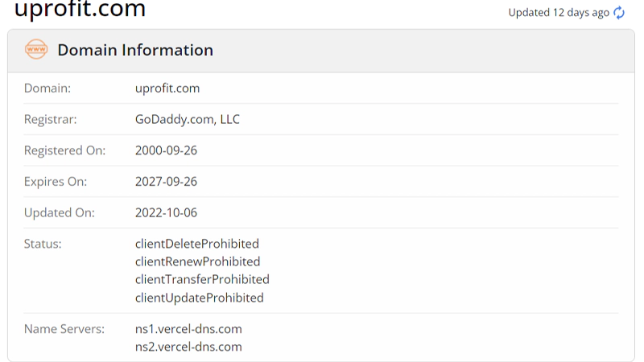Click the "Updated 12 days ago" text
Screen dimensions: 644x362
[x=559, y=12]
